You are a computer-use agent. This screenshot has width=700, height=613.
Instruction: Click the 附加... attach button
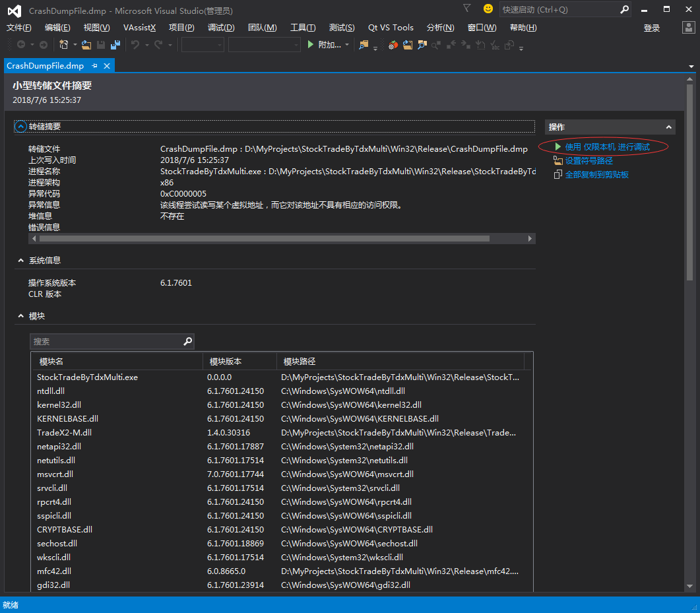pos(329,45)
